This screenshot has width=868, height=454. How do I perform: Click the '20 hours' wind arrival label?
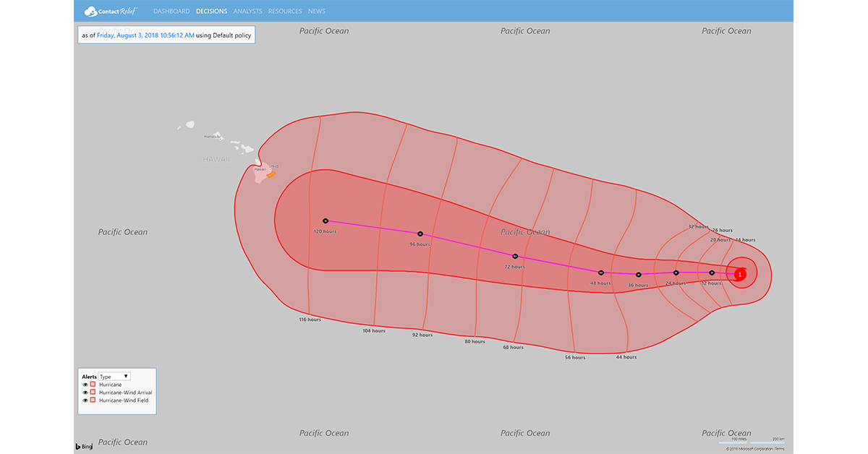(x=720, y=239)
